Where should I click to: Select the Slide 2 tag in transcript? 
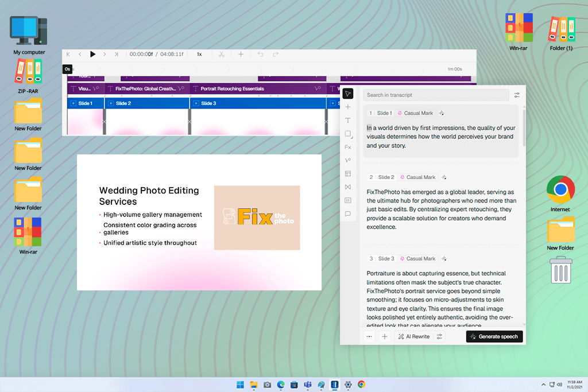click(x=386, y=177)
